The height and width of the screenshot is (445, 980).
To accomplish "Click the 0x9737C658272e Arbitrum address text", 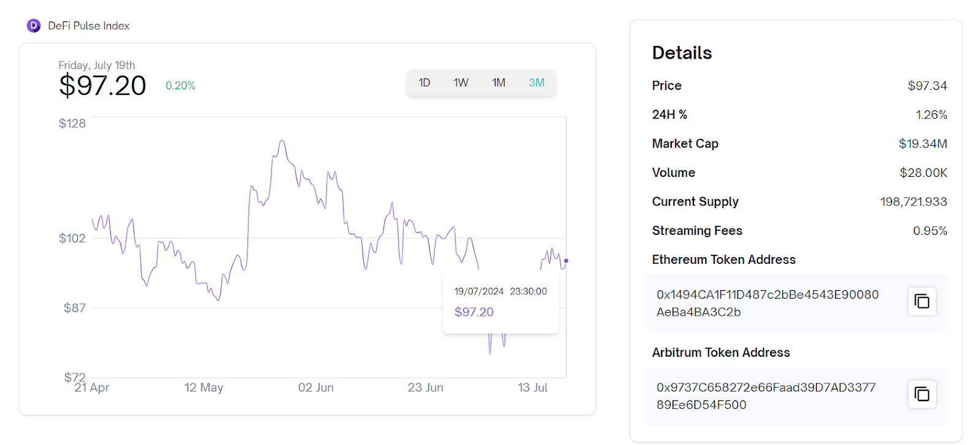I will (766, 396).
